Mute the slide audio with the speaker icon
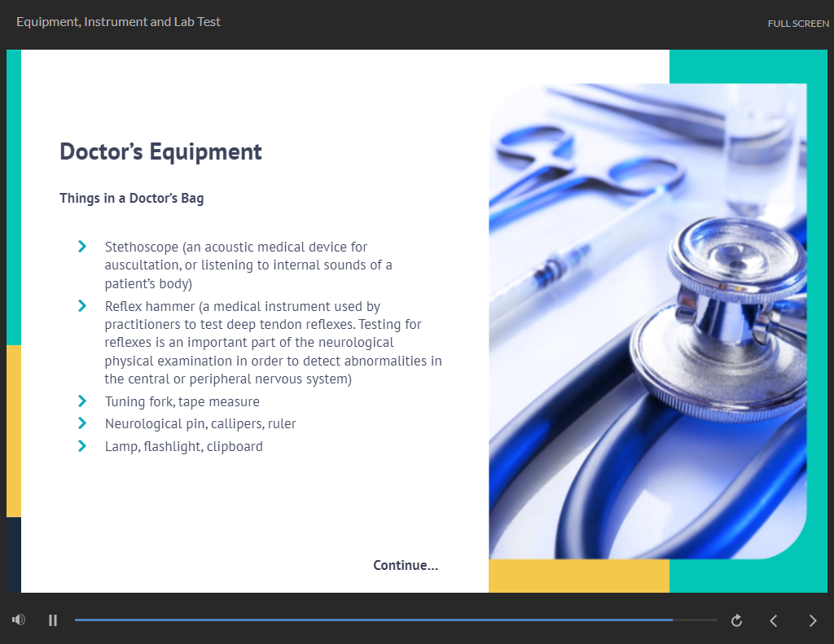This screenshot has height=644, width=834. pos(19,620)
